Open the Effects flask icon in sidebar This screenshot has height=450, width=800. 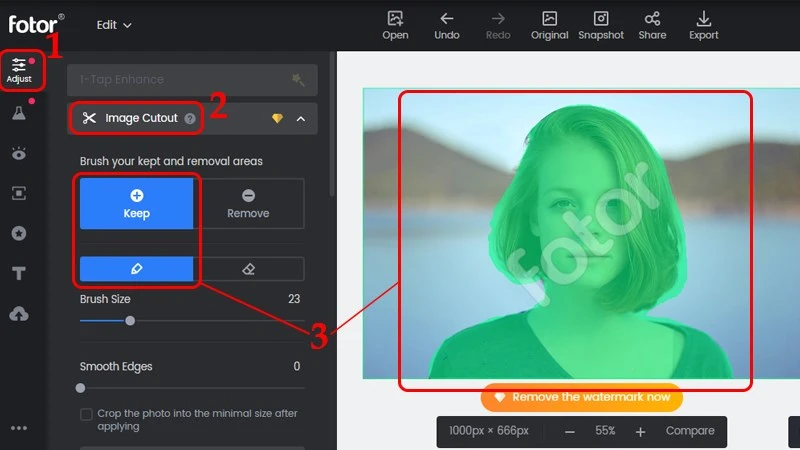point(19,114)
